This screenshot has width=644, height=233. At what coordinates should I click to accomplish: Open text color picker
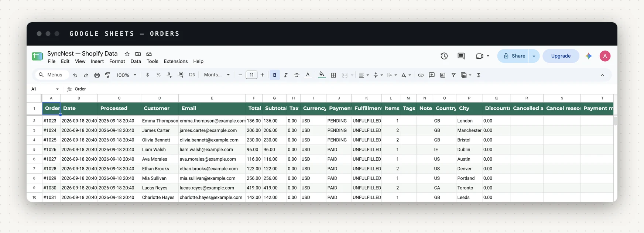click(308, 75)
